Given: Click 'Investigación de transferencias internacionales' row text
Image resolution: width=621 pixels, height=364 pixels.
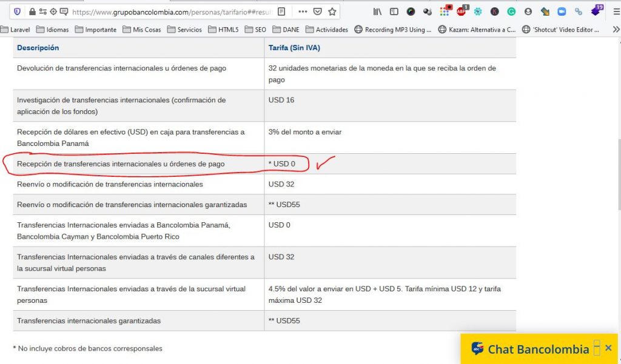Looking at the screenshot, I should pos(121,105).
